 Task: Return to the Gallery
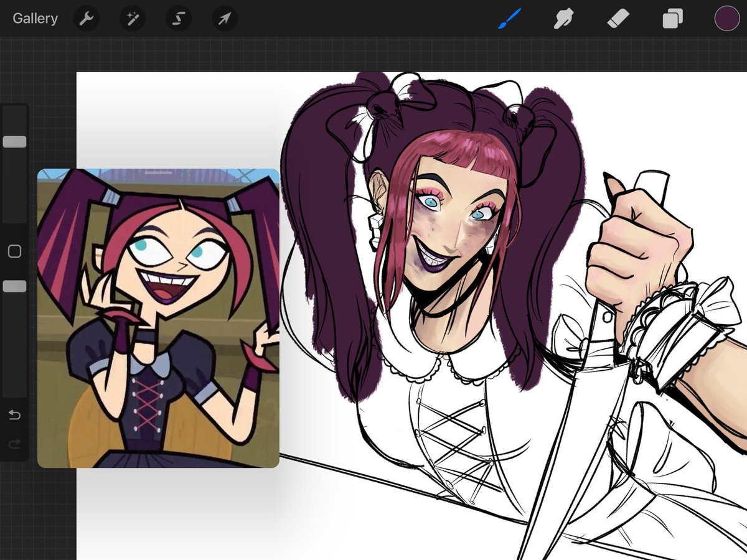pos(35,18)
